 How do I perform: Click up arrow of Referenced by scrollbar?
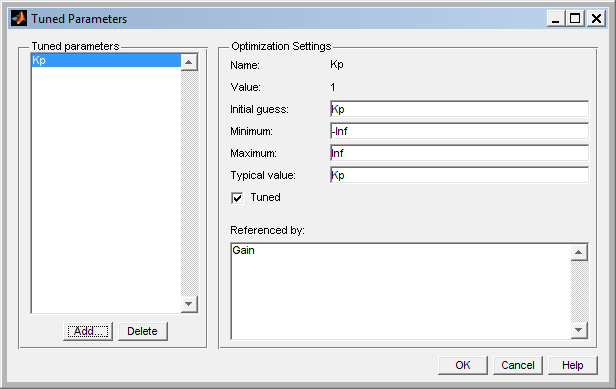pyautogui.click(x=579, y=252)
